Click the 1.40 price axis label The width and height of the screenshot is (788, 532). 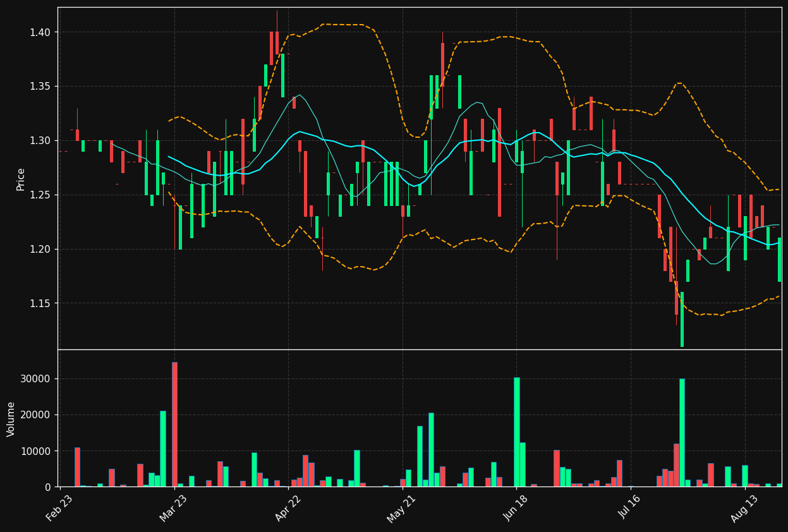tap(41, 32)
